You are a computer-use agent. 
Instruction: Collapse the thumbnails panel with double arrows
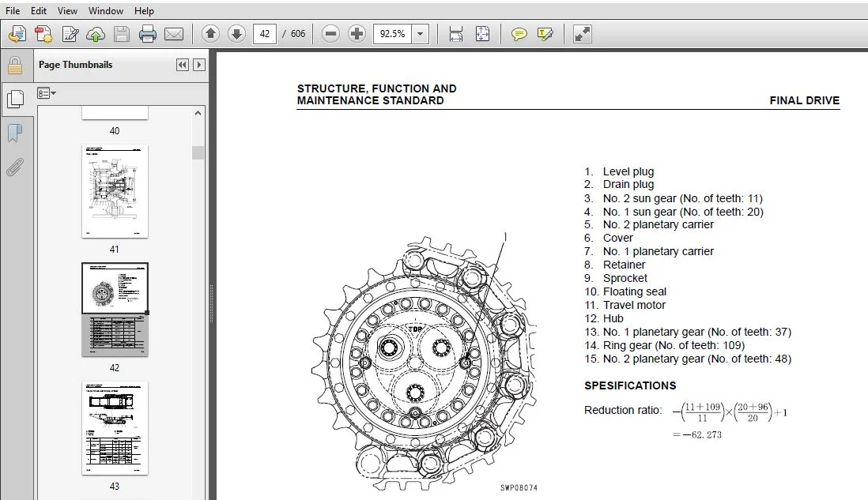pyautogui.click(x=182, y=65)
